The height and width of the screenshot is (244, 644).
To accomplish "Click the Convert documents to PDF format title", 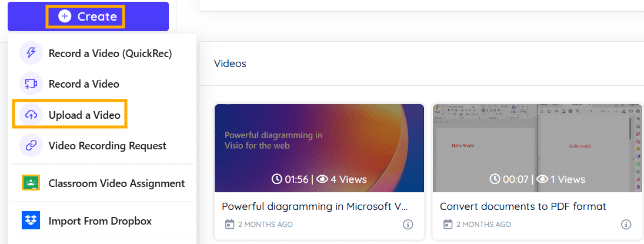I will point(523,206).
